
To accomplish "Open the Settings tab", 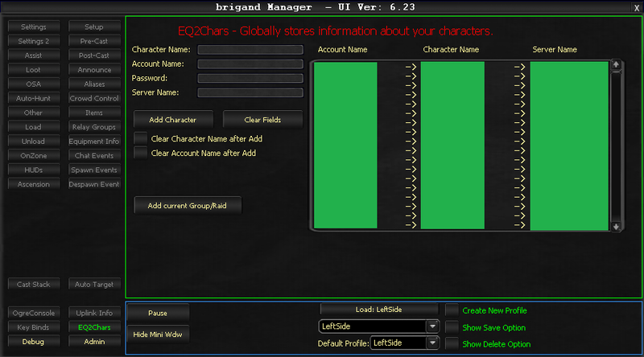I will click(34, 27).
